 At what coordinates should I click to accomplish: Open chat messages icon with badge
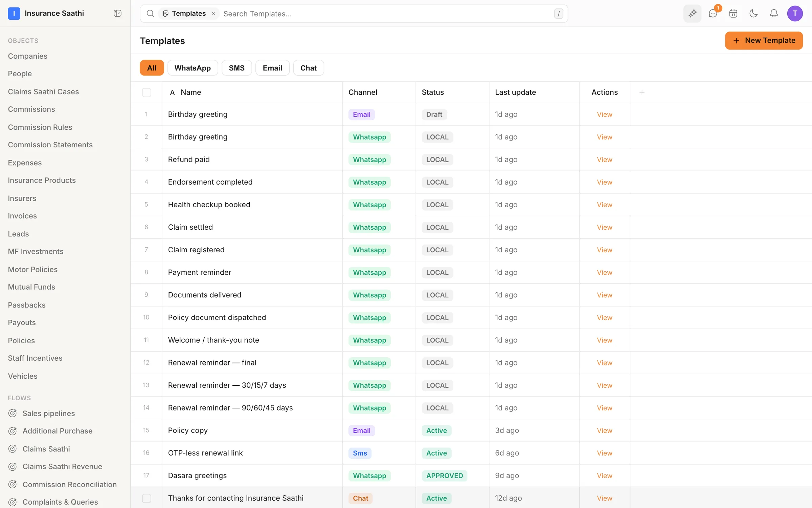pos(713,14)
